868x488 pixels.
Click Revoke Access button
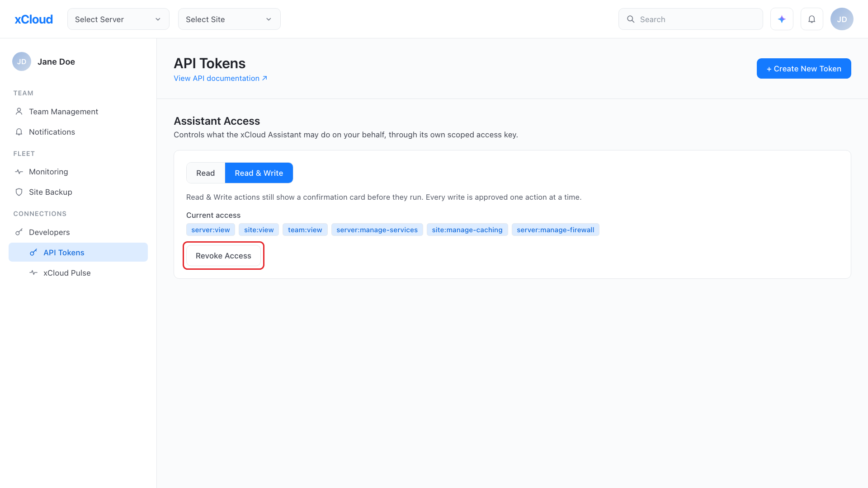pos(223,256)
